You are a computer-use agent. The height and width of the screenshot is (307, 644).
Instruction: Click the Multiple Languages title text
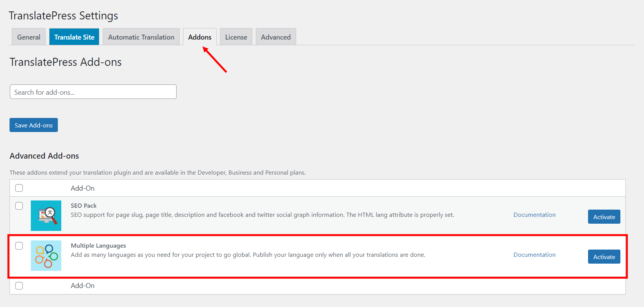coord(98,246)
